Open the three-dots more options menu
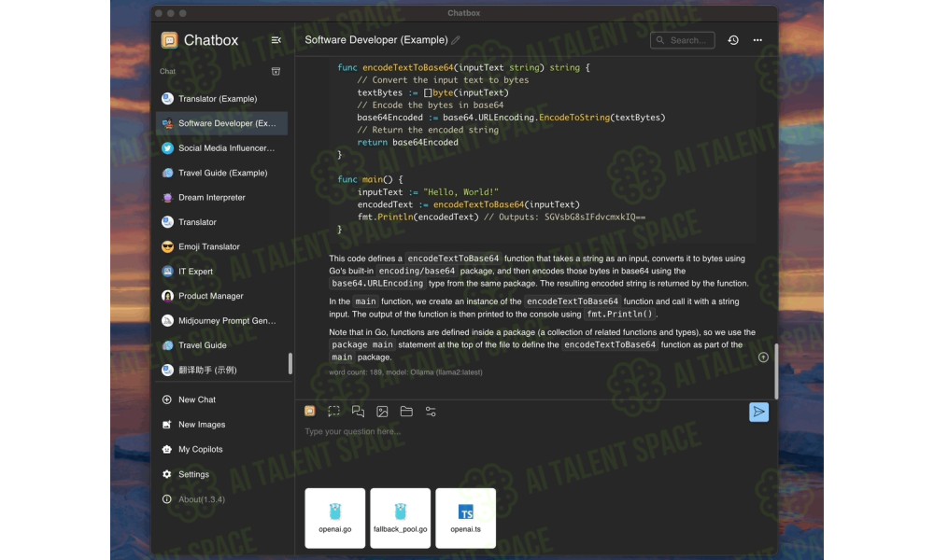 [757, 40]
